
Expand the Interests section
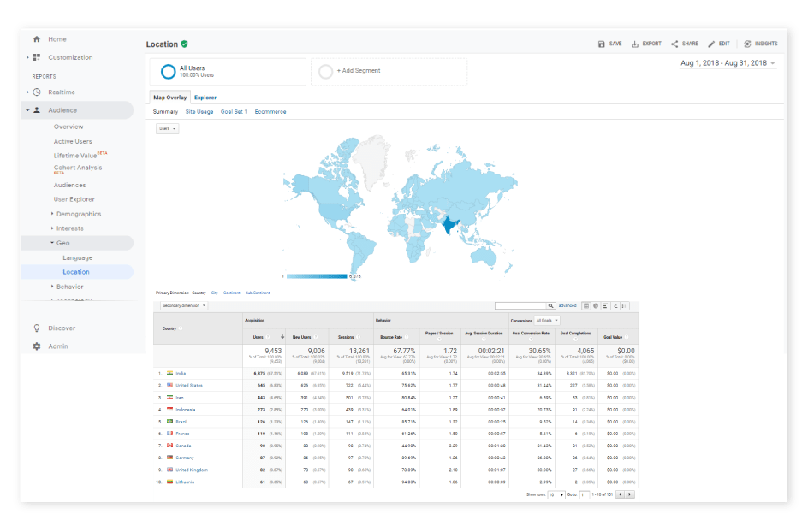click(x=52, y=228)
